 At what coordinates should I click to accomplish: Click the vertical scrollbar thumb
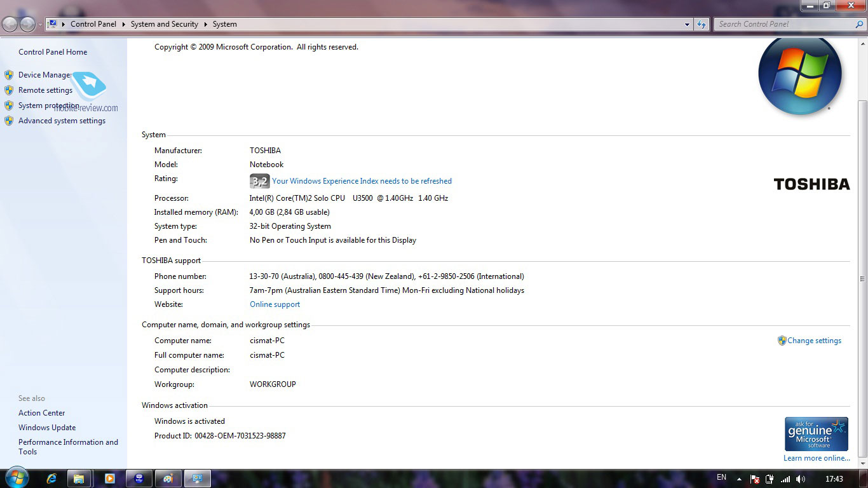click(x=862, y=278)
